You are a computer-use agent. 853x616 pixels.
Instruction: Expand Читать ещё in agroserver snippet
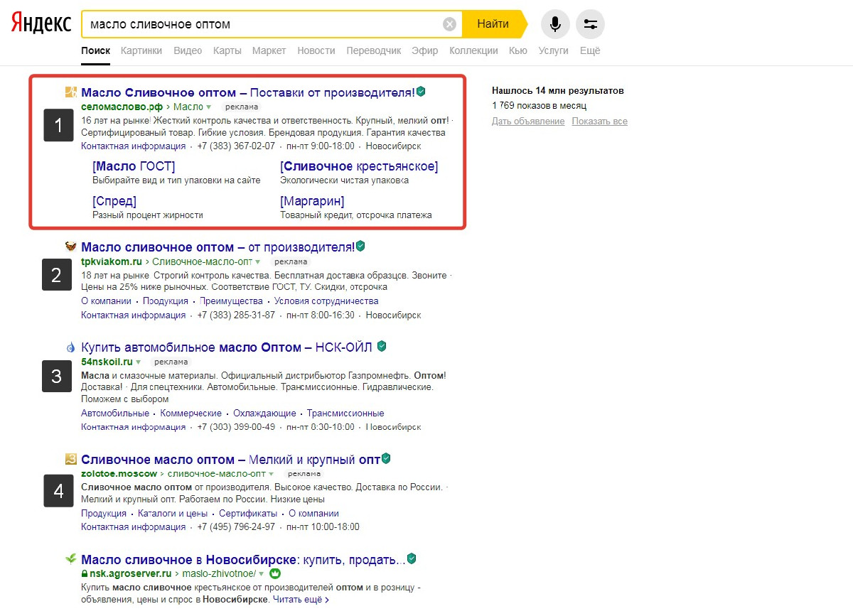pyautogui.click(x=301, y=600)
